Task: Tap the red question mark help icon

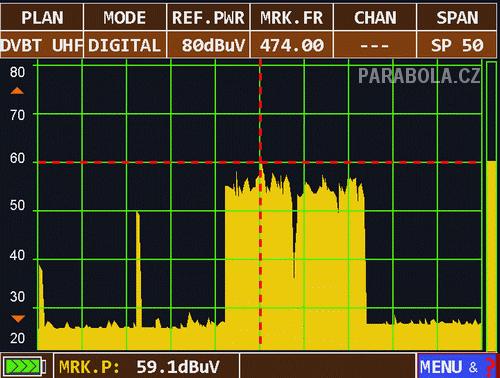Action: click(489, 367)
